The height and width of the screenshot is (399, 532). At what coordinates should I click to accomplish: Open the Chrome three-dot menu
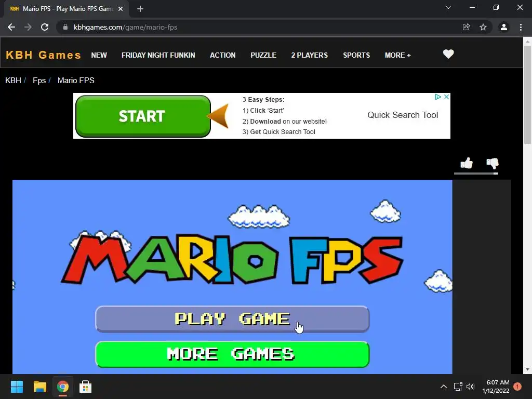click(521, 27)
